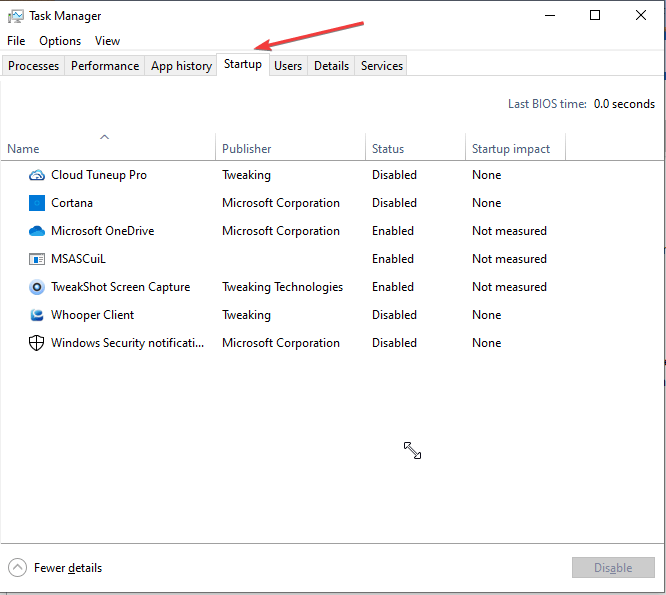Click the TweakShot Screen Capture icon
666x595 pixels.
(x=37, y=287)
